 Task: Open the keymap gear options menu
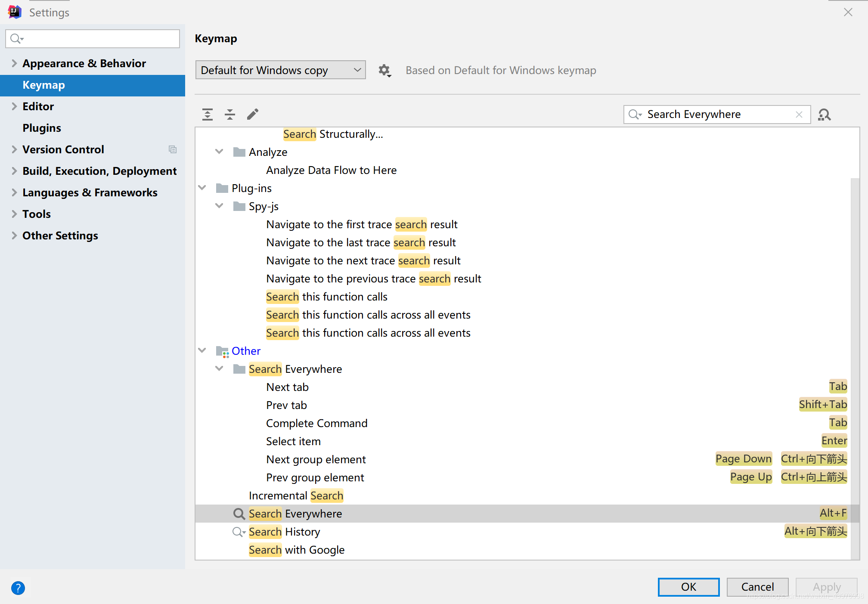tap(384, 70)
